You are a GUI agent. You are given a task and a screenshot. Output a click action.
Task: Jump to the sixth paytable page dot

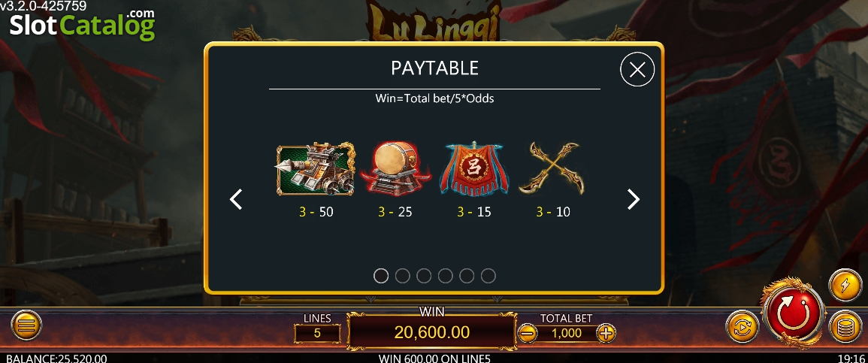[488, 276]
